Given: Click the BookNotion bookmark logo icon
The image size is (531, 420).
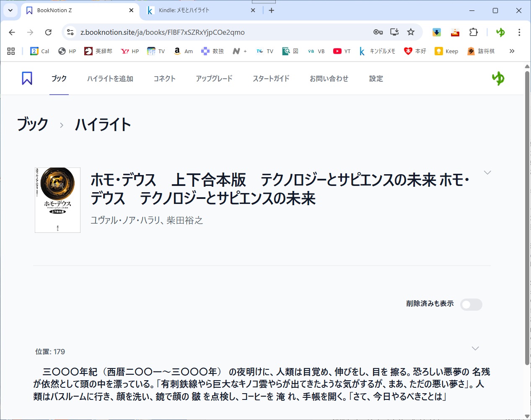Looking at the screenshot, I should pos(27,78).
